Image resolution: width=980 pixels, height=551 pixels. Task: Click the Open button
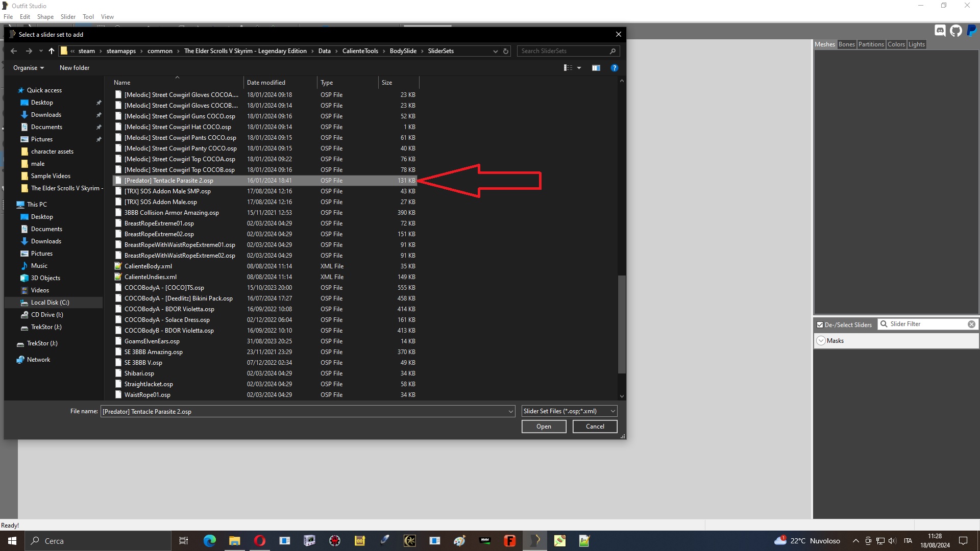pyautogui.click(x=544, y=427)
